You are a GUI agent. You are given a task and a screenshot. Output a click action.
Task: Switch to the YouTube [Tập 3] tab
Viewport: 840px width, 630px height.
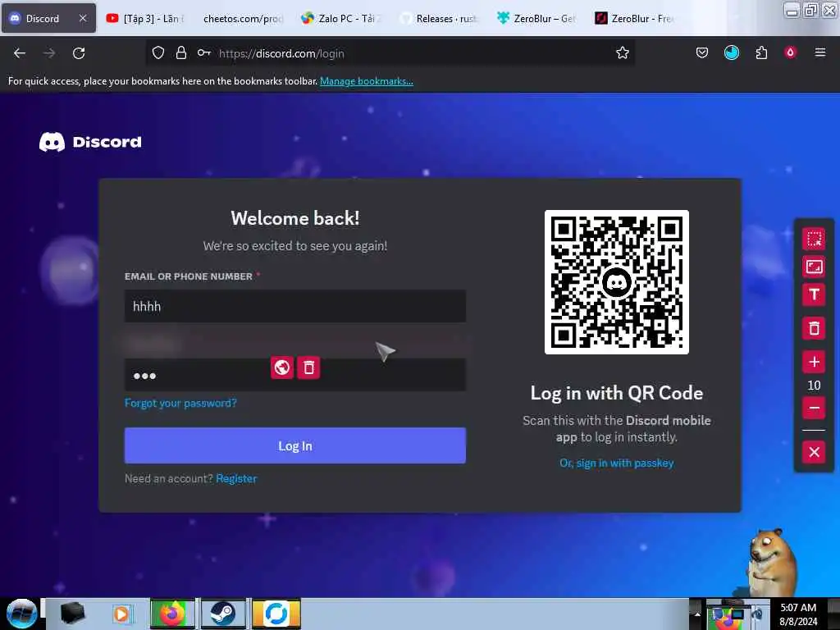click(x=146, y=18)
